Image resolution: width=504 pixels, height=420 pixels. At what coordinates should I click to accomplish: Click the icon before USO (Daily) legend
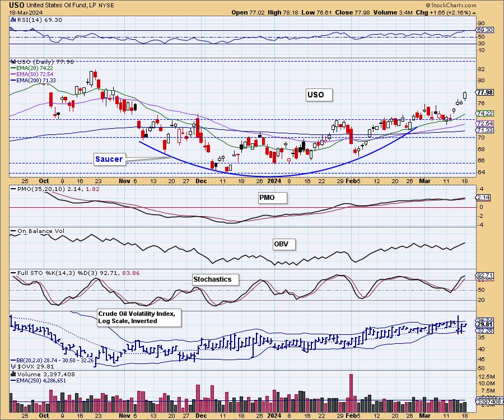[13, 62]
